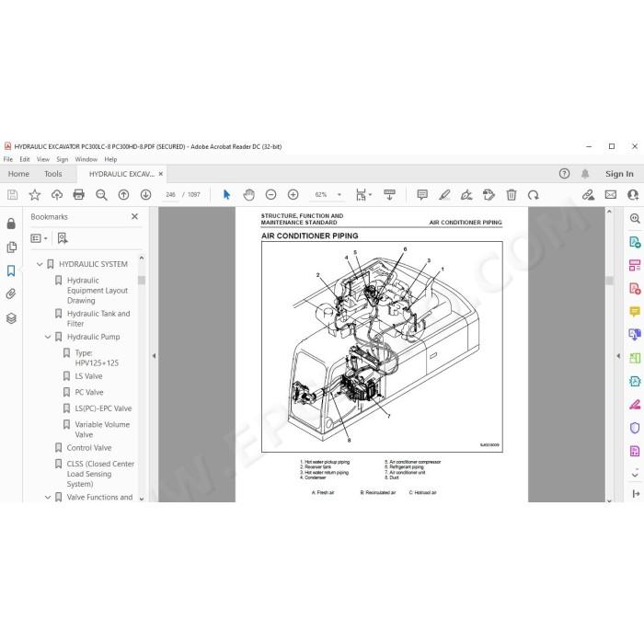The image size is (644, 644).
Task: Open the layers panel icon
Action: pyautogui.click(x=11, y=318)
